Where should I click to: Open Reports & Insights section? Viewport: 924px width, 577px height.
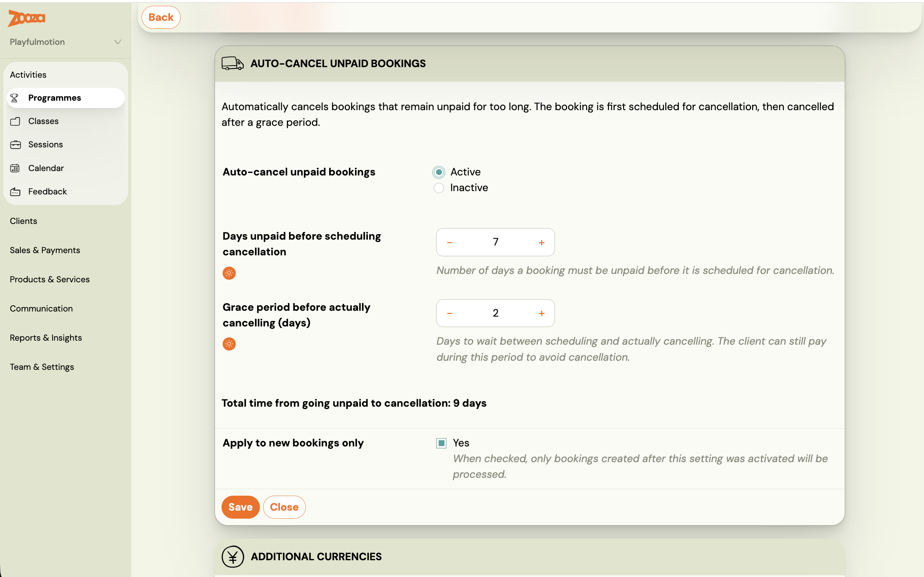(46, 338)
